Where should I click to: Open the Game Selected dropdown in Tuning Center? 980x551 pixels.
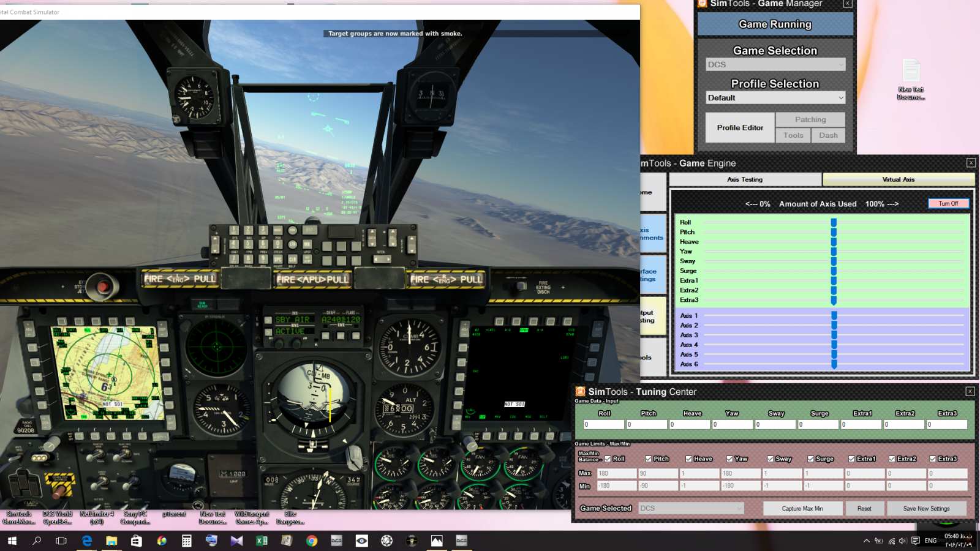pyautogui.click(x=690, y=508)
